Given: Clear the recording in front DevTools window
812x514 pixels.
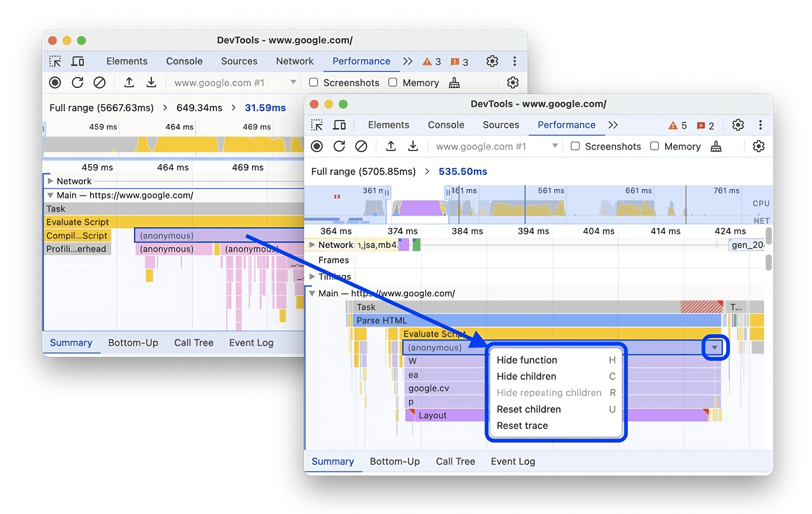Looking at the screenshot, I should (361, 146).
